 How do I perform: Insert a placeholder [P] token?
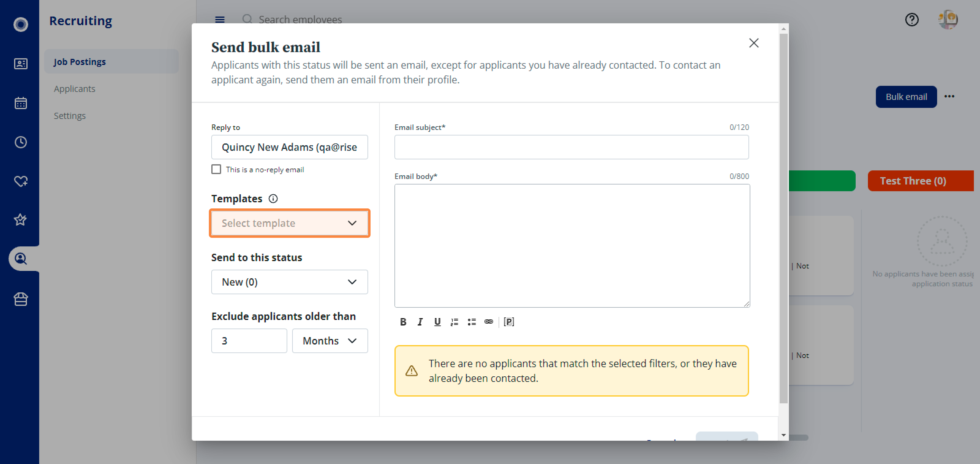pos(509,321)
